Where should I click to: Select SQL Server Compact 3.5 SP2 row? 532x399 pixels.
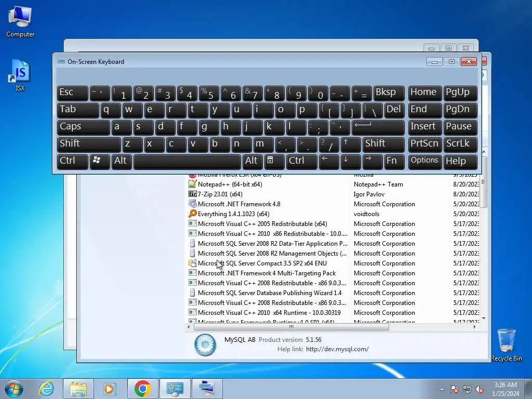[333, 263]
